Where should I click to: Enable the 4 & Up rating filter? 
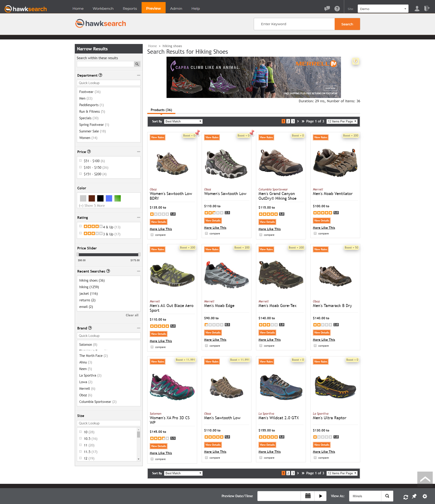tap(80, 226)
